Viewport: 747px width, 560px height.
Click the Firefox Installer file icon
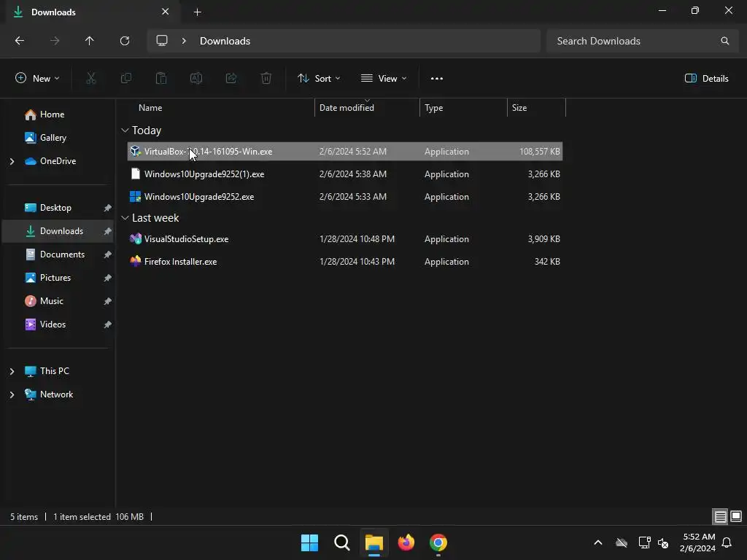click(135, 262)
